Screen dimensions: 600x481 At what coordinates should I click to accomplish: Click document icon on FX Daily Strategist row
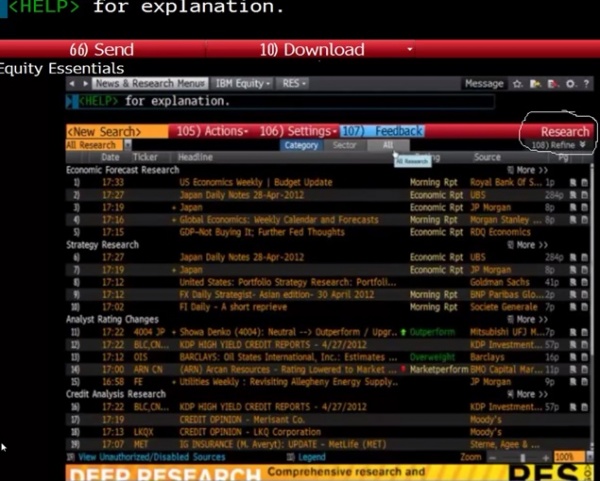[x=584, y=295]
